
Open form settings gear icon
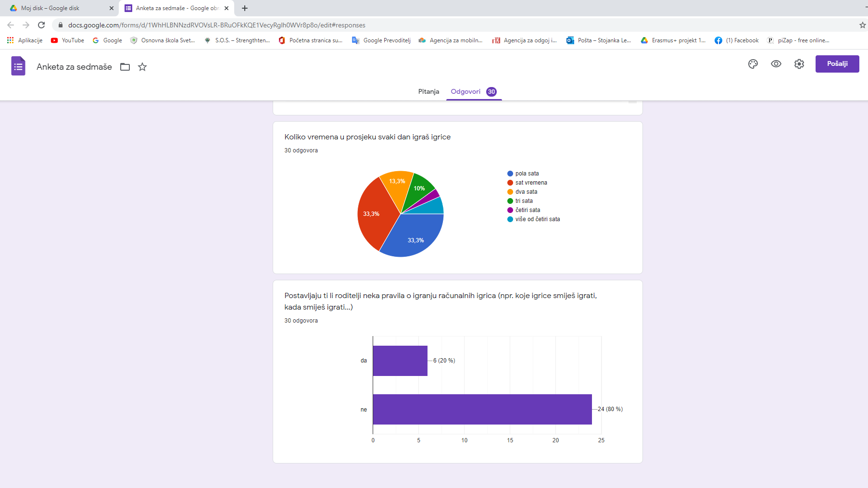coord(799,64)
